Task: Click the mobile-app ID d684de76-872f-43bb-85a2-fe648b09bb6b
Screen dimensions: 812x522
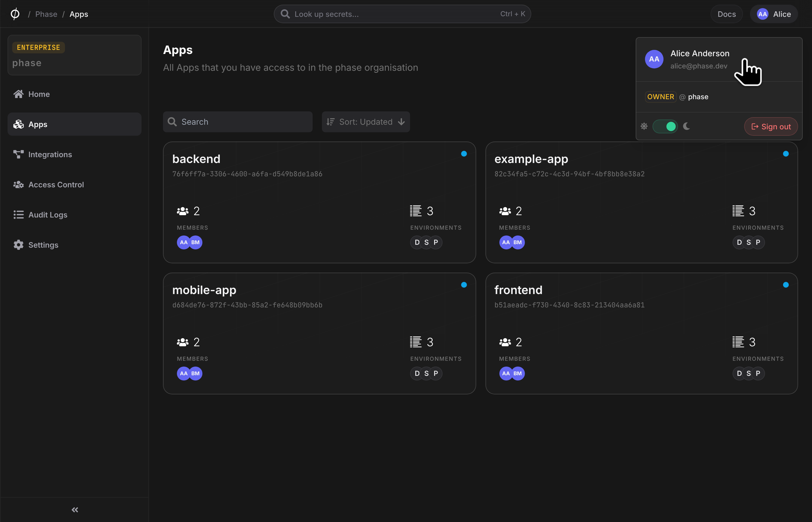Action: [x=247, y=305]
